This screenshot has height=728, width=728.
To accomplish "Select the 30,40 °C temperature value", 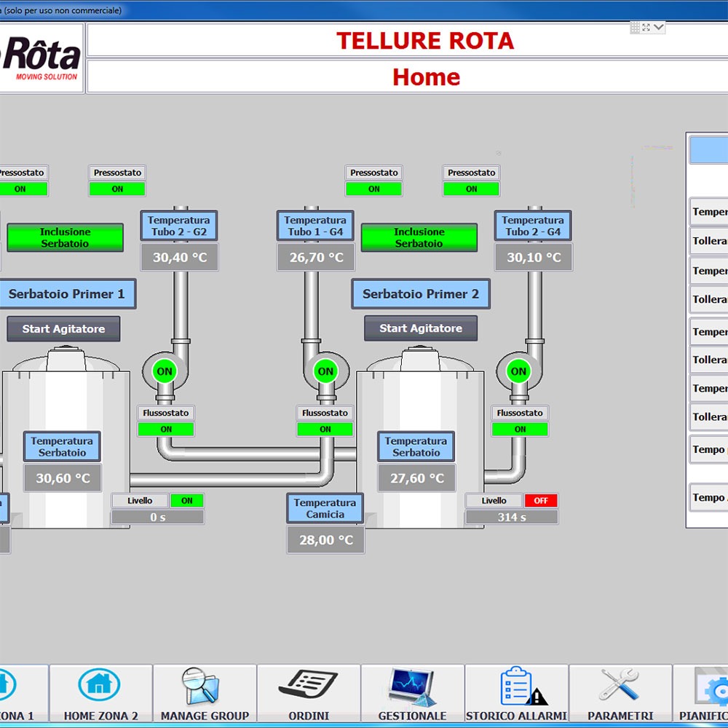I will [180, 257].
